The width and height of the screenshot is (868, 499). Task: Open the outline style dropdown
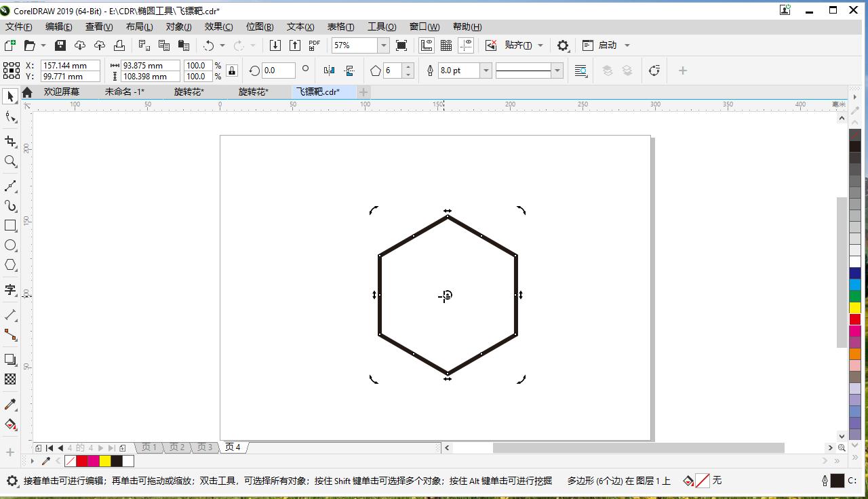coord(556,70)
